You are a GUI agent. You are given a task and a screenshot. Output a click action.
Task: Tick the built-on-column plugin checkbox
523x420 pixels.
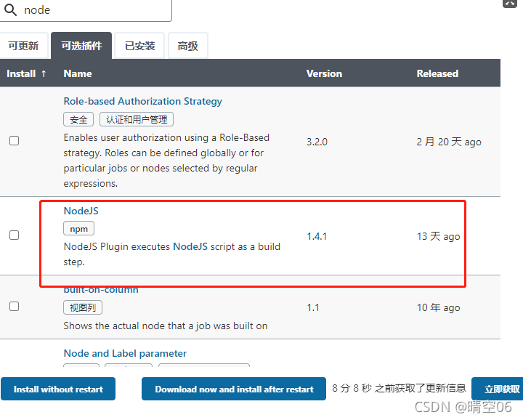15,306
